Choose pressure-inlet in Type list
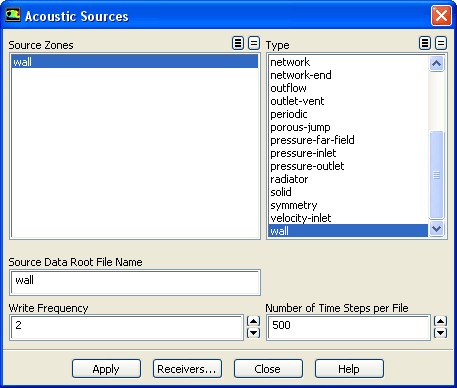457x388 pixels. coord(348,153)
